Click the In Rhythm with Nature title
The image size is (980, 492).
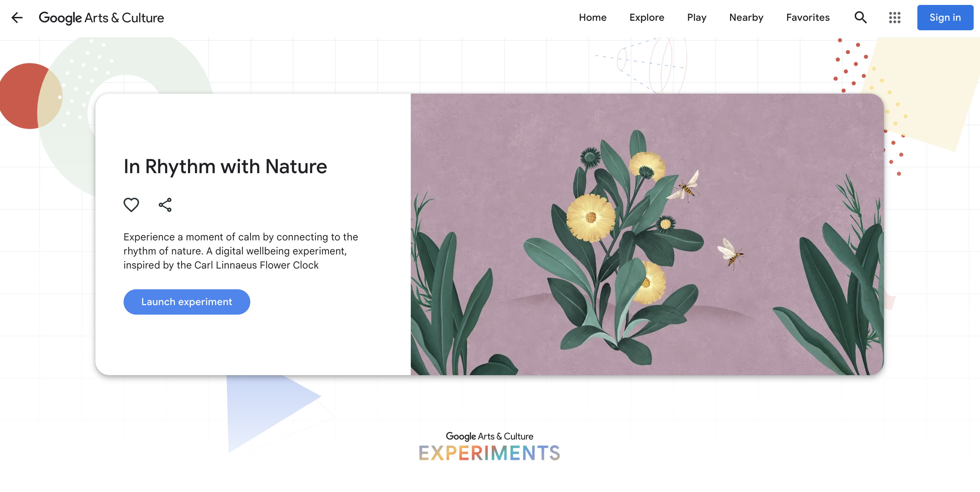[225, 166]
